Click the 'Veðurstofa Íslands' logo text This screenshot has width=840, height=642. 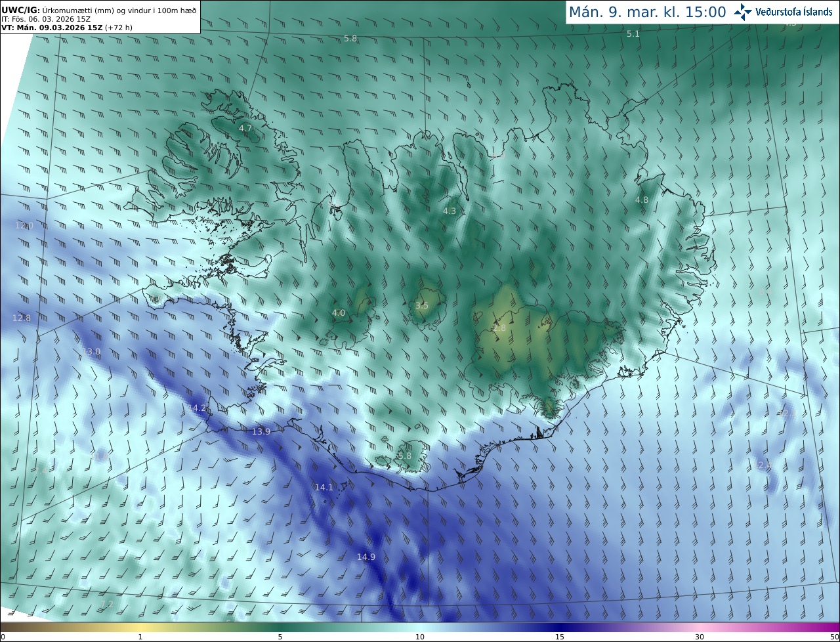point(794,12)
